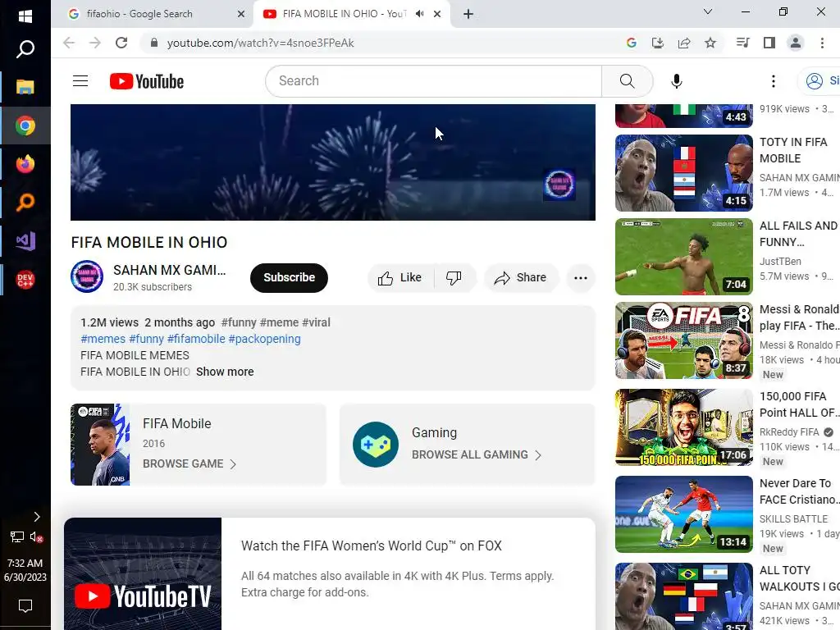
Task: Open ALL TOTY WALKOUTS video title
Action: (799, 578)
